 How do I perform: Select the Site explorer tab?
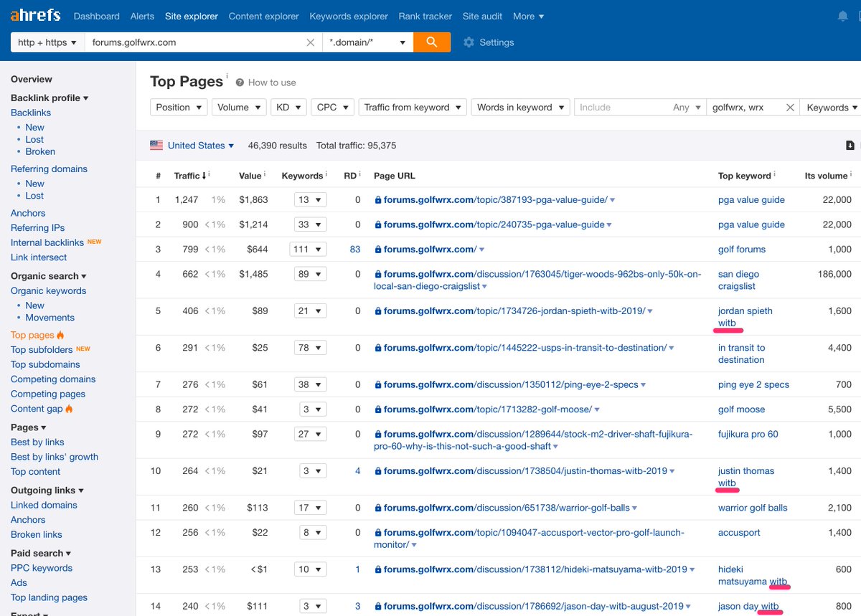191,16
